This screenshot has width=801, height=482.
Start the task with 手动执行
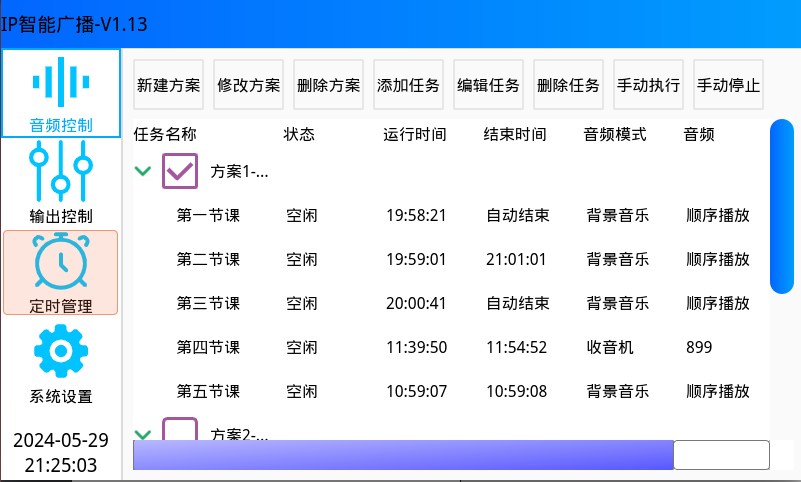[648, 85]
